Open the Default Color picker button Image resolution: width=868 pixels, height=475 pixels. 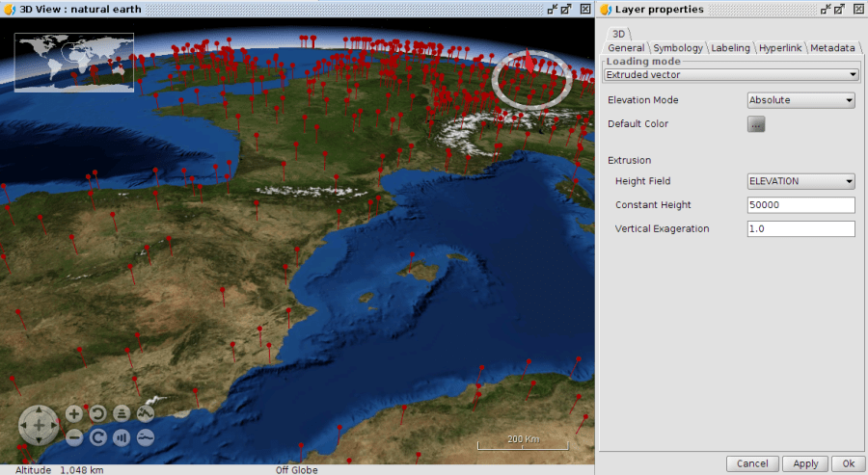(756, 124)
